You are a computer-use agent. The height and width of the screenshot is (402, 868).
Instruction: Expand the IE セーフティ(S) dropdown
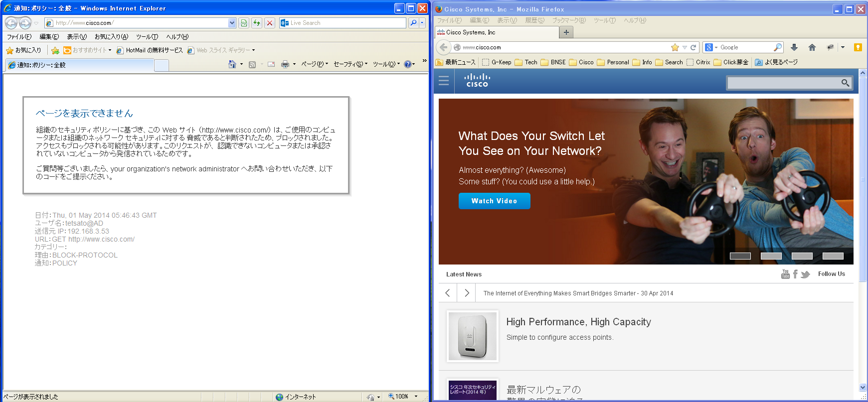tap(350, 64)
